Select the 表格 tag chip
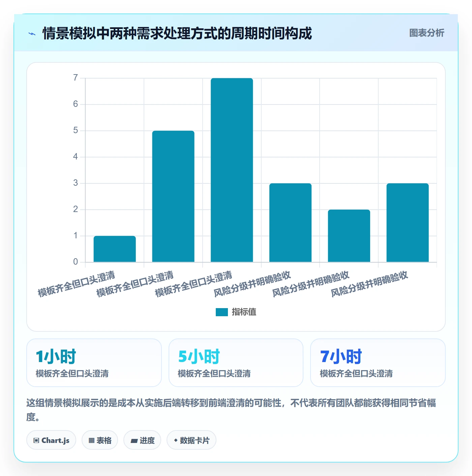Image resolution: width=472 pixels, height=476 pixels. [100, 440]
